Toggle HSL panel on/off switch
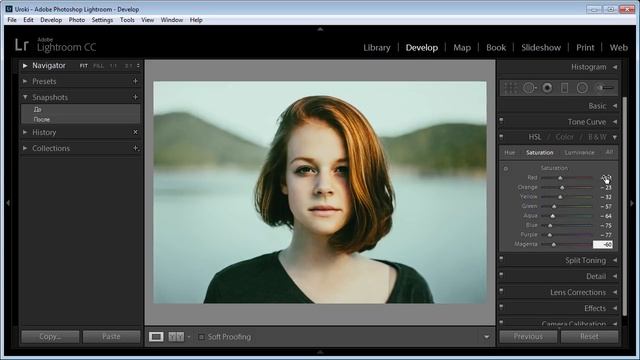This screenshot has height=360, width=640. [x=501, y=136]
